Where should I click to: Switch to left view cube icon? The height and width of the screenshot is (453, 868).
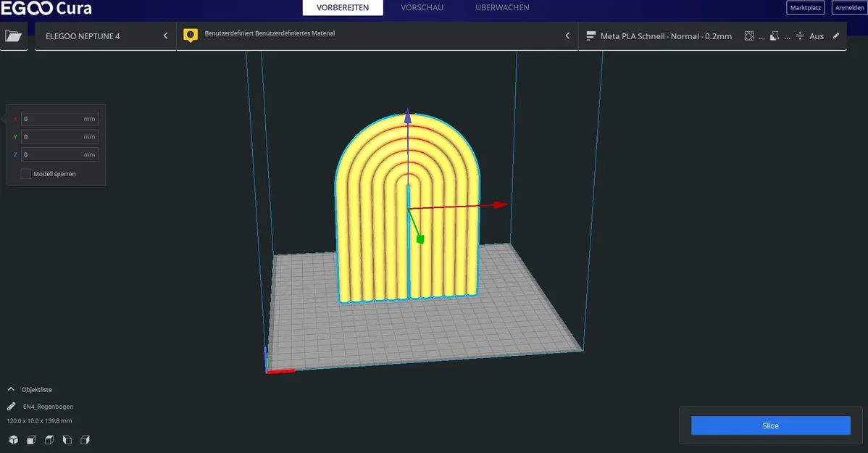67,440
